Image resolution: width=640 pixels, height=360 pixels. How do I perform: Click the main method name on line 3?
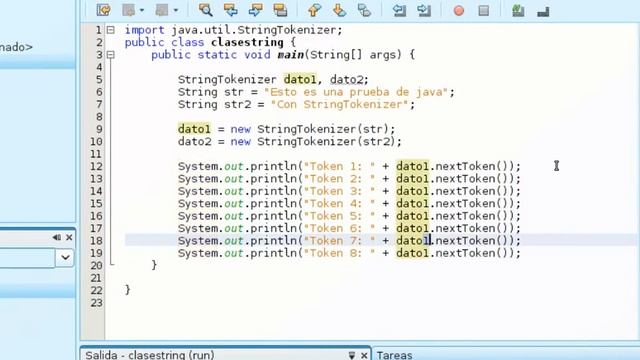click(x=291, y=55)
